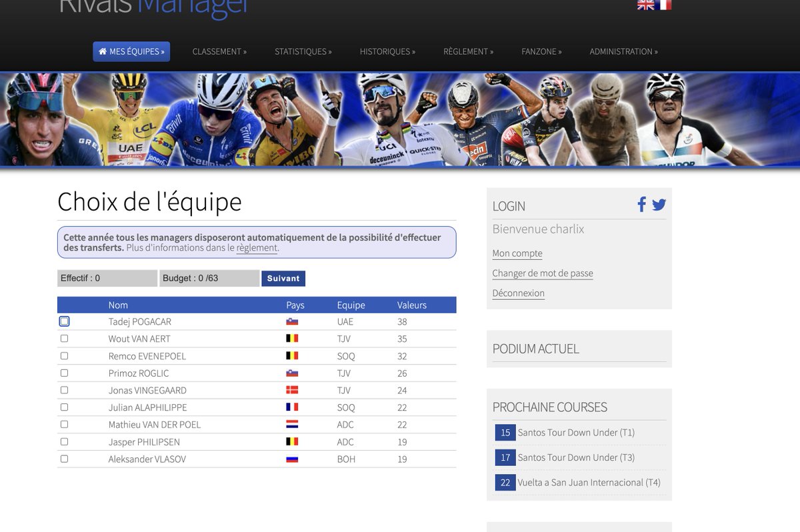Click the Equipe column header
Screen dimensions: 800x532
click(x=351, y=305)
